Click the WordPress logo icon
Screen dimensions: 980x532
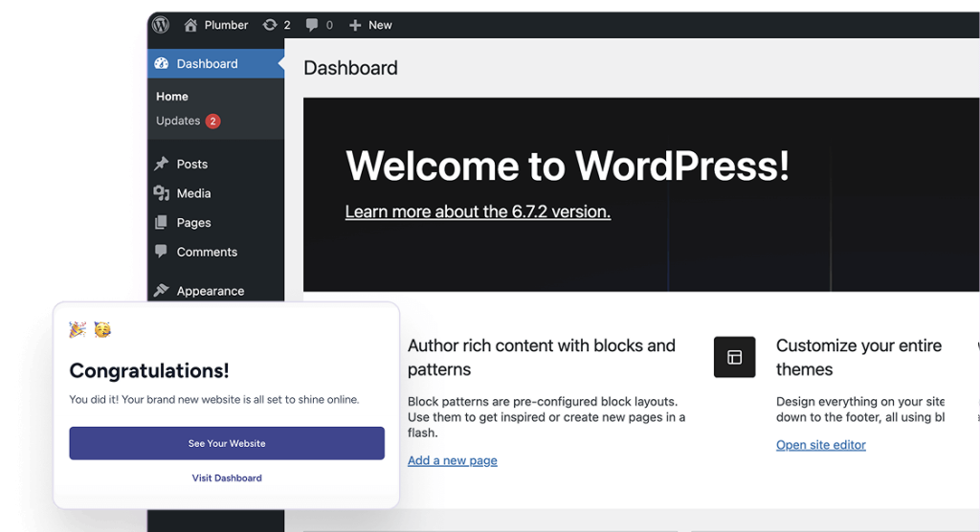tap(161, 25)
